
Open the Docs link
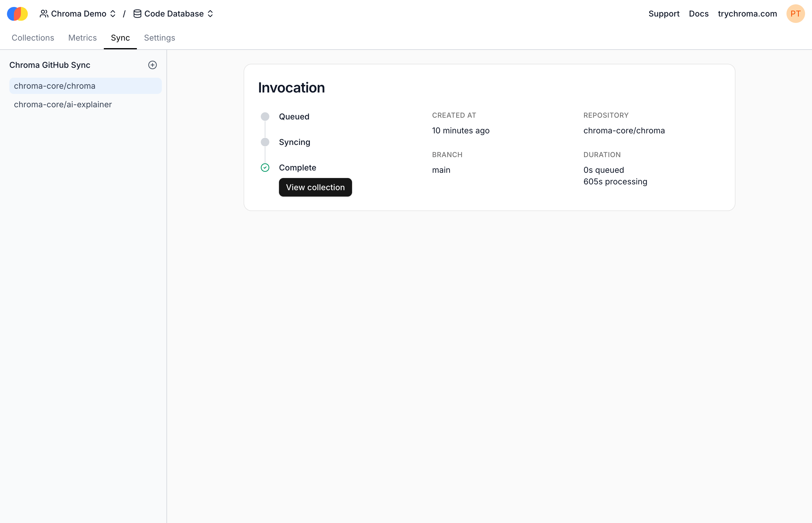point(698,14)
